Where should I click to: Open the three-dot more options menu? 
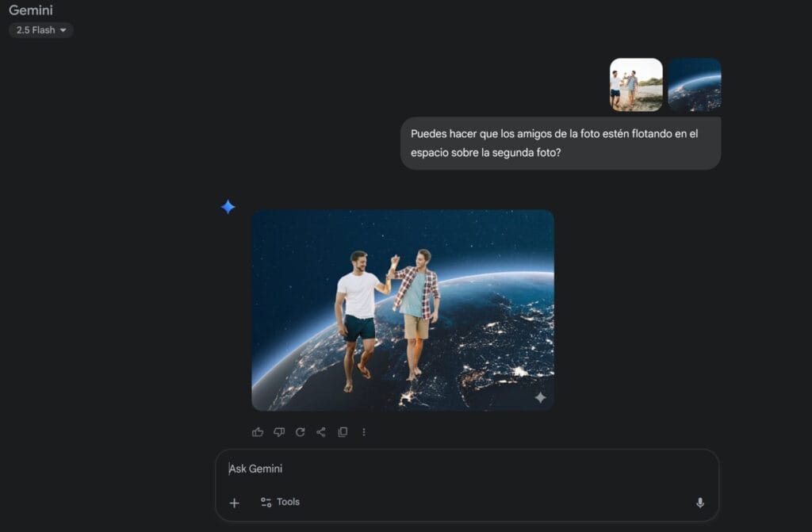click(364, 432)
